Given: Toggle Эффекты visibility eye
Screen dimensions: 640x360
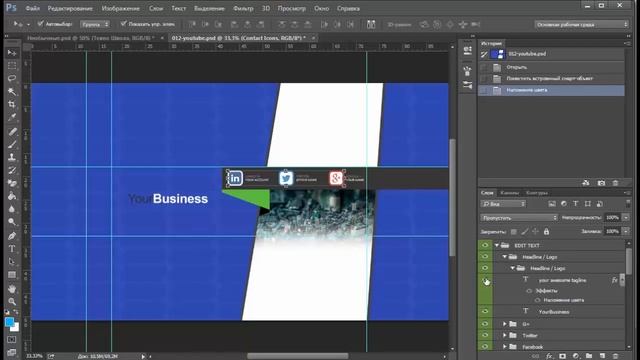Looking at the screenshot, I should [x=529, y=291].
